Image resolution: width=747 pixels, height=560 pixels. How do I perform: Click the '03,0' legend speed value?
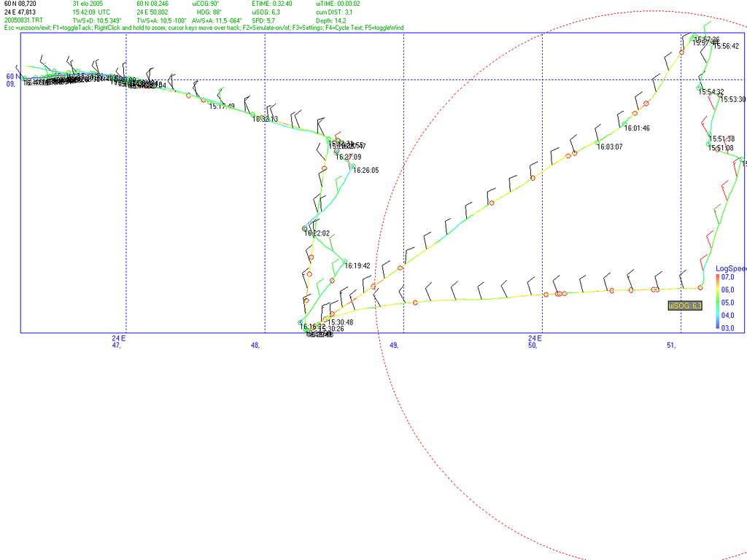(727, 328)
